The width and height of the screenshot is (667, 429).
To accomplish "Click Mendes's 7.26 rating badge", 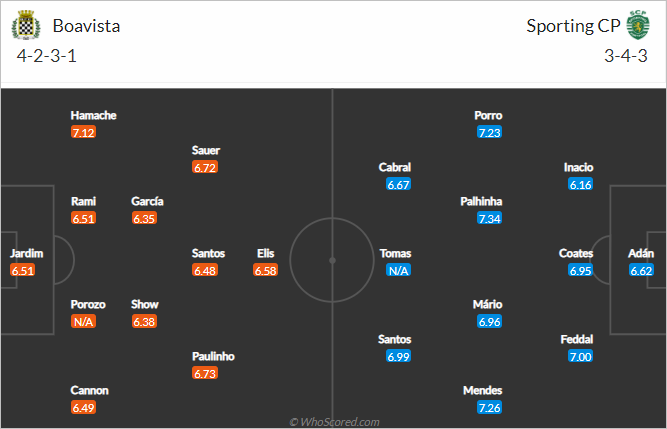I will 489,407.
